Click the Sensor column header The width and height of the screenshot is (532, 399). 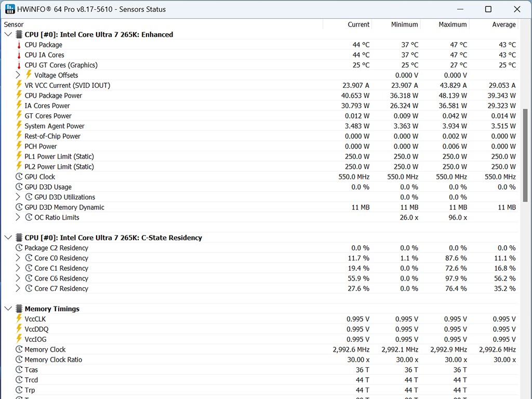tap(14, 24)
